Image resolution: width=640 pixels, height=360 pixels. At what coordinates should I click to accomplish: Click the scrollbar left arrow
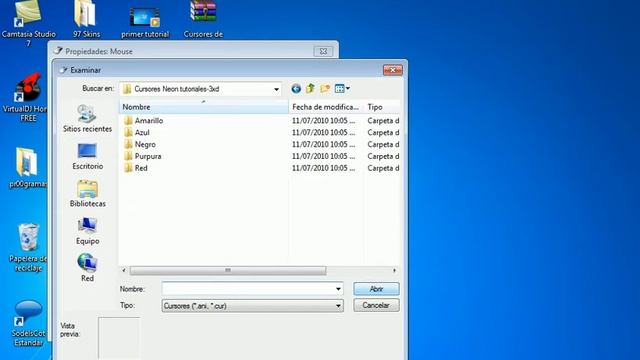(124, 270)
